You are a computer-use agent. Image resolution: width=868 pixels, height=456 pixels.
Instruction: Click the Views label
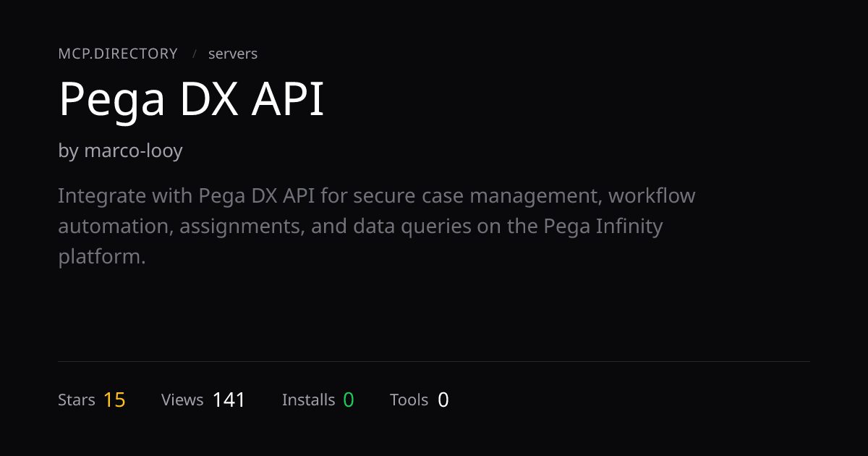tap(182, 400)
